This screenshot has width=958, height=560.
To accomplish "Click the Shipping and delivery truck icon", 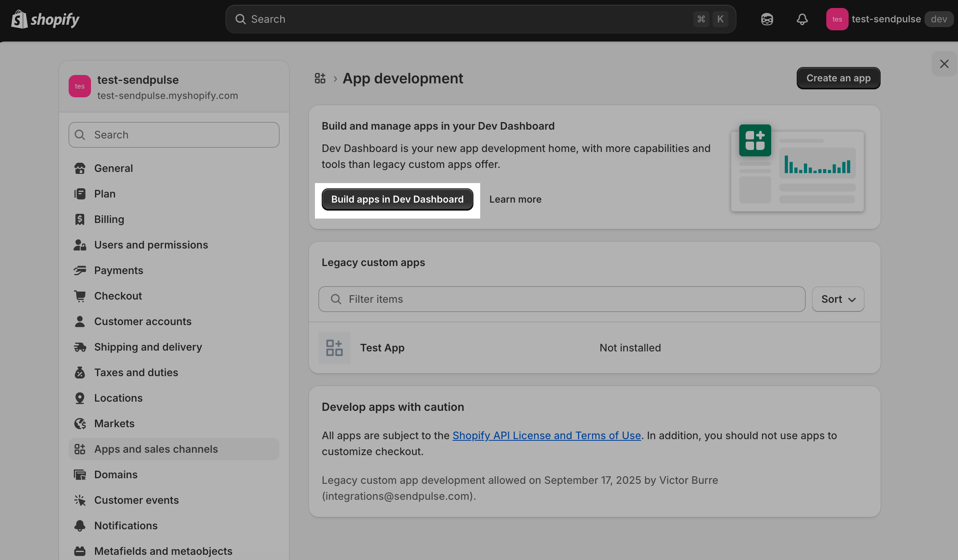I will click(x=80, y=347).
